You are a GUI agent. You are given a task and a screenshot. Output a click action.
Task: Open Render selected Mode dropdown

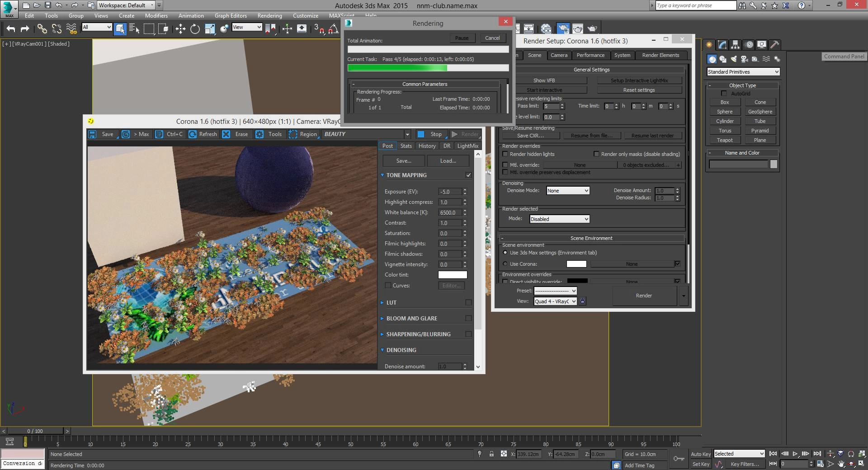click(559, 219)
